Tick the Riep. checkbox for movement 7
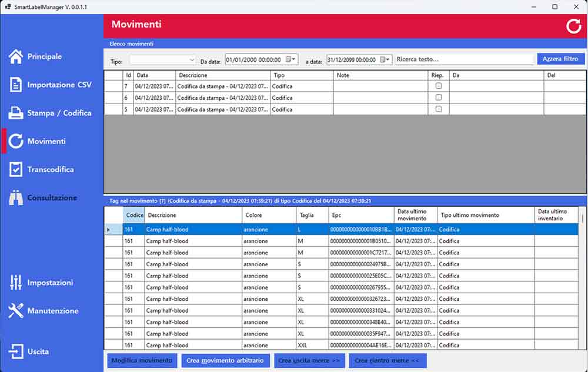The image size is (588, 372). 439,86
